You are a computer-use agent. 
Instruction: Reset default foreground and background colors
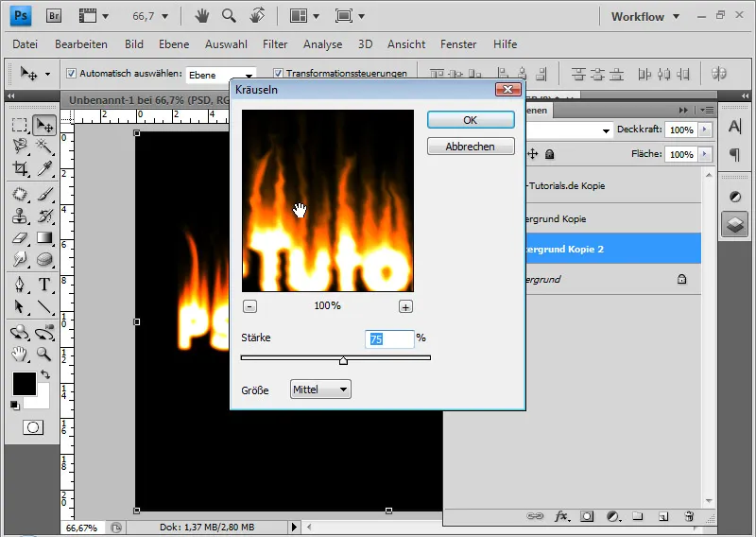[x=15, y=405]
